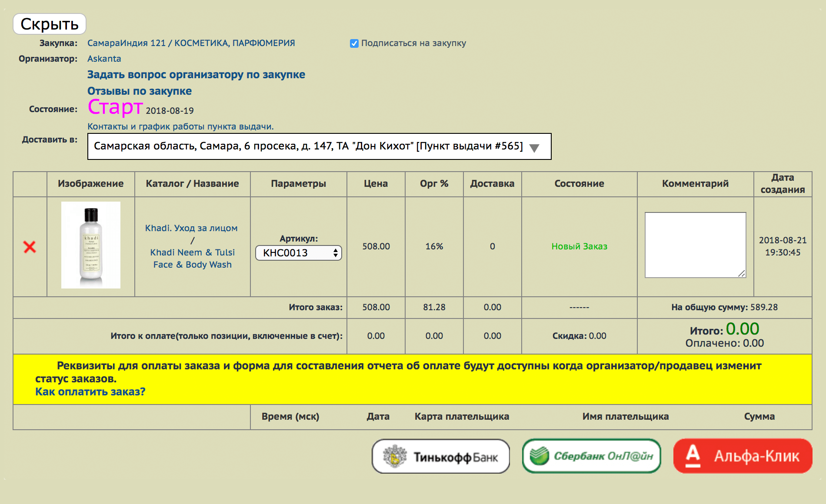Open Alfa-Click payment button
This screenshot has height=504, width=826.
(743, 456)
